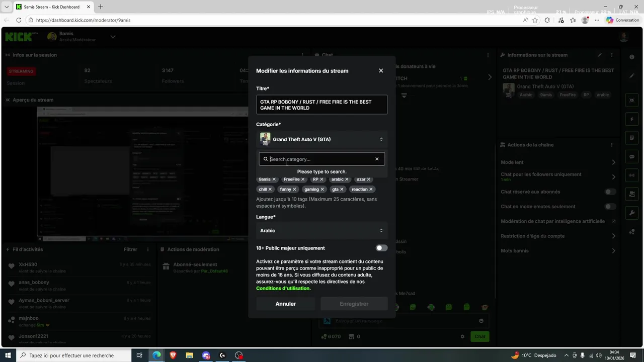Click the Windows taskbar search box
The width and height of the screenshot is (644, 362).
(x=73, y=355)
